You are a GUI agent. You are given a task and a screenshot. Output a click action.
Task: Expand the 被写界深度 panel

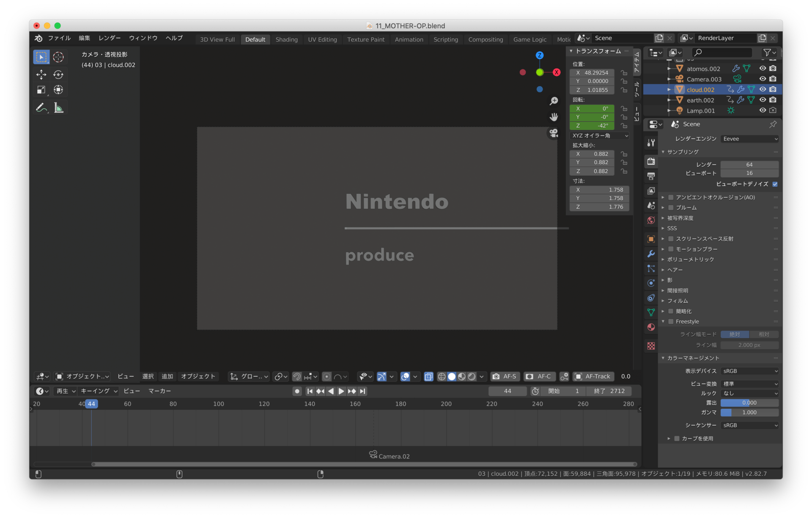[680, 218]
